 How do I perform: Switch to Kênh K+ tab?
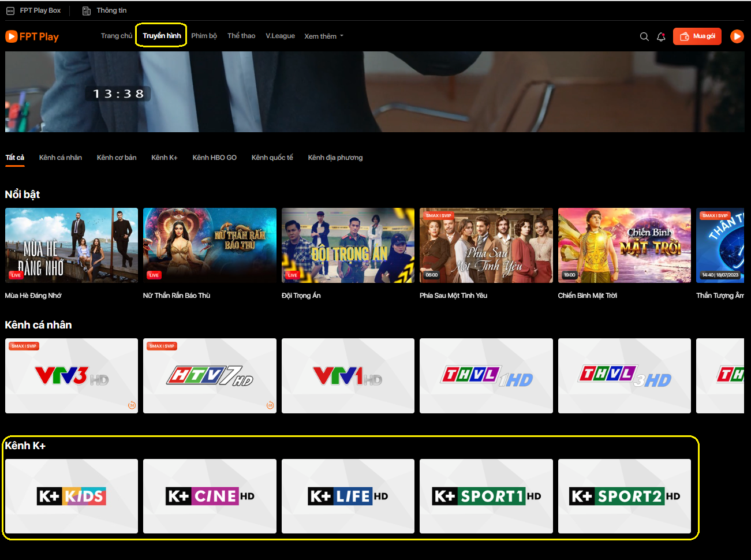pos(165,158)
